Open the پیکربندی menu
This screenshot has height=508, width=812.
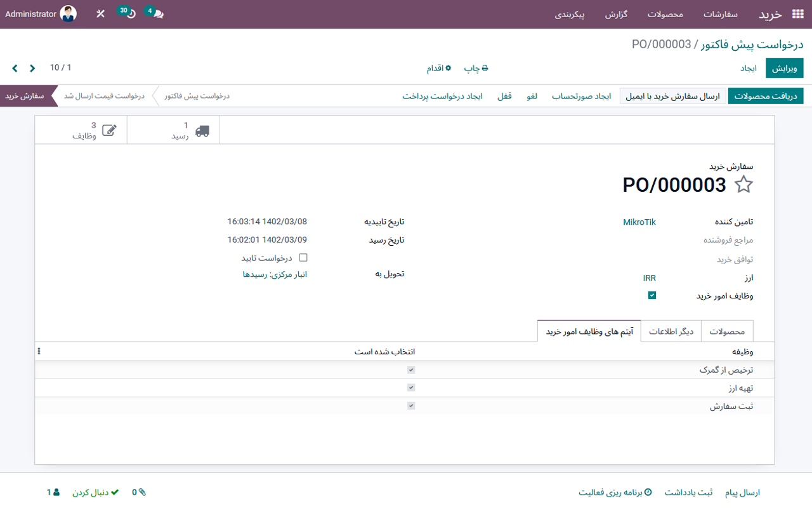point(570,14)
